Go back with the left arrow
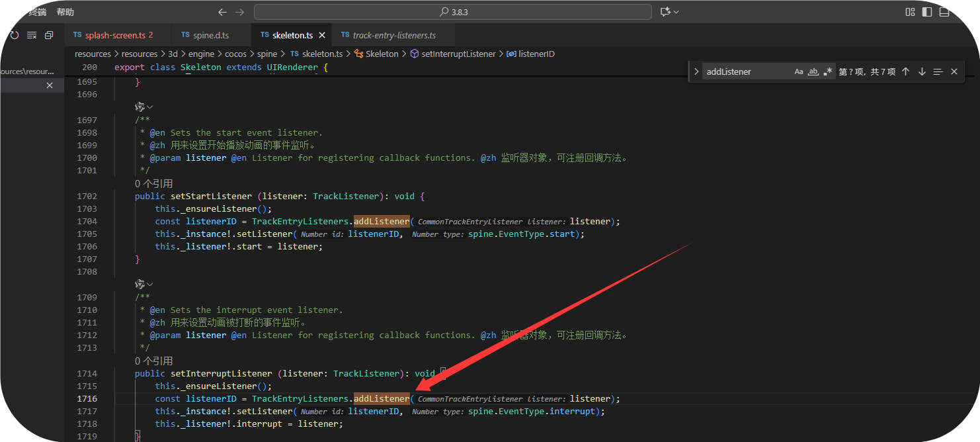Viewport: 980px width, 442px height. pos(222,12)
